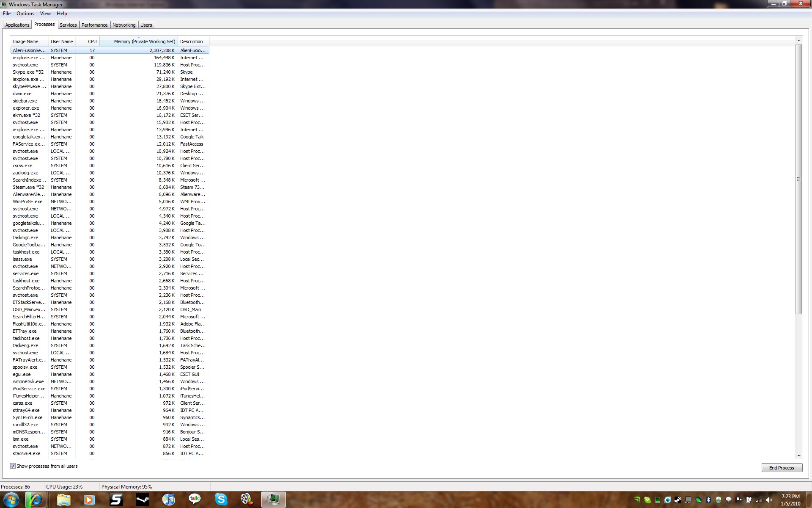
Task: Sort by the User Name column header
Action: pos(62,41)
